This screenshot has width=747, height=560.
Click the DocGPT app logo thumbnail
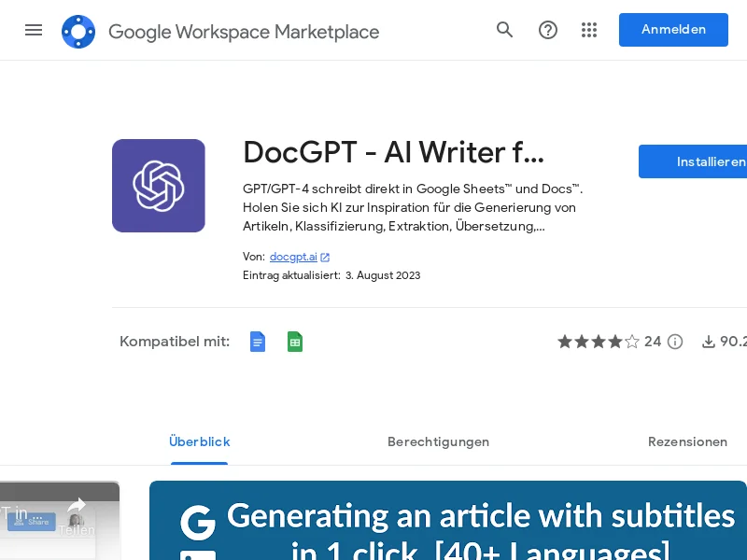[159, 186]
